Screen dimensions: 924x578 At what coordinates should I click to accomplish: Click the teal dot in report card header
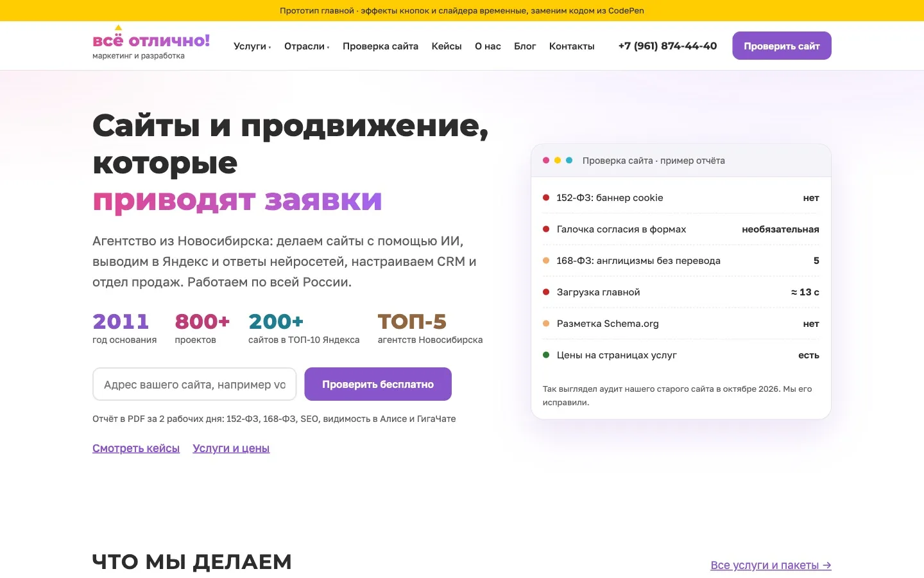[569, 161]
